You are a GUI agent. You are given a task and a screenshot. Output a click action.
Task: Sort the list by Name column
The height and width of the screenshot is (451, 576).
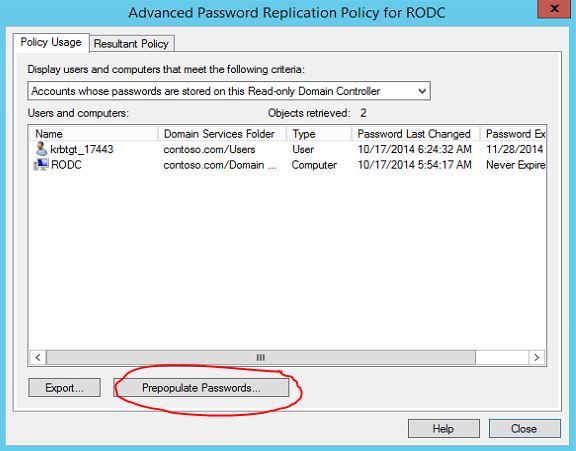[x=93, y=134]
